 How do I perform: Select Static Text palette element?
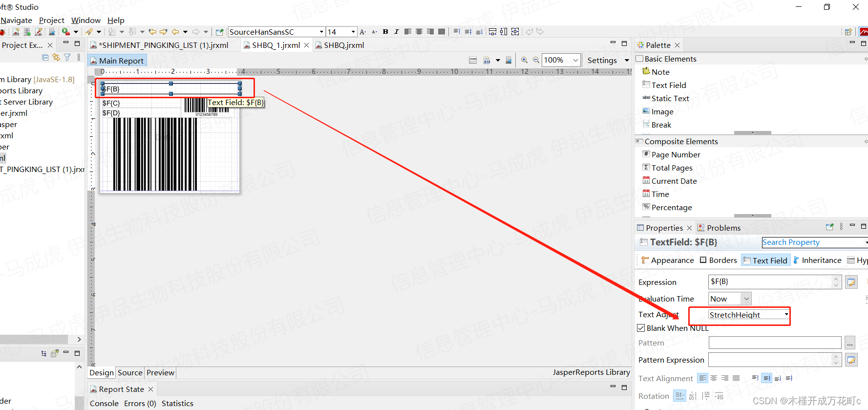pyautogui.click(x=666, y=98)
